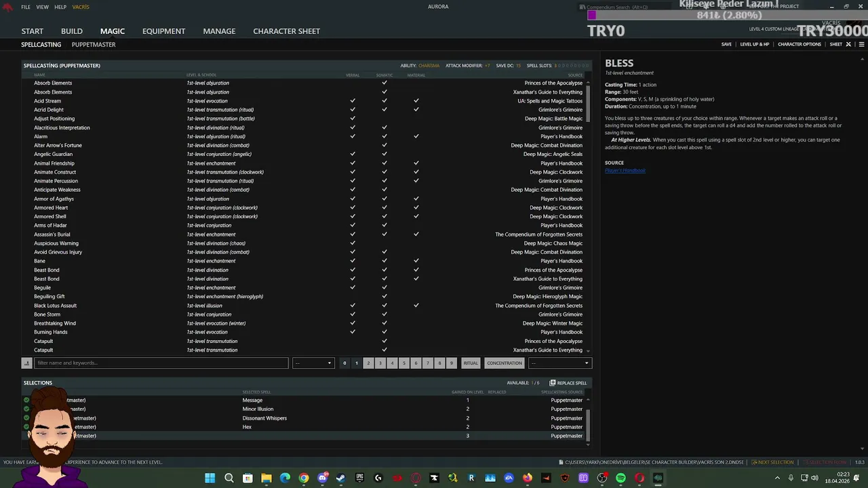Image resolution: width=868 pixels, height=488 pixels.
Task: Click the NEXT SELECTION status bar entry
Action: 773,462
